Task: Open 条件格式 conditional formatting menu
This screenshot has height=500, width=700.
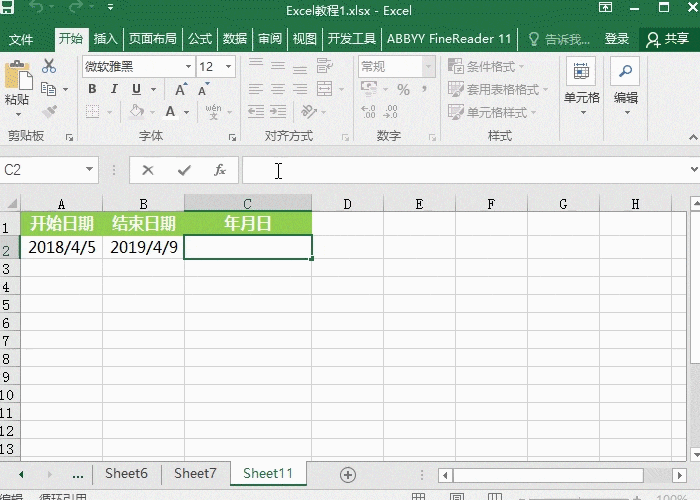Action: pos(486,67)
